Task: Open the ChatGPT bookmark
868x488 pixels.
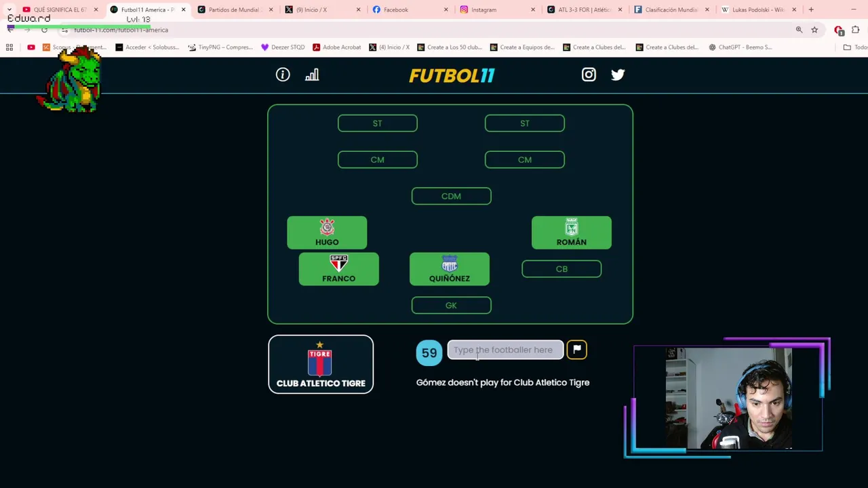Action: coord(740,47)
